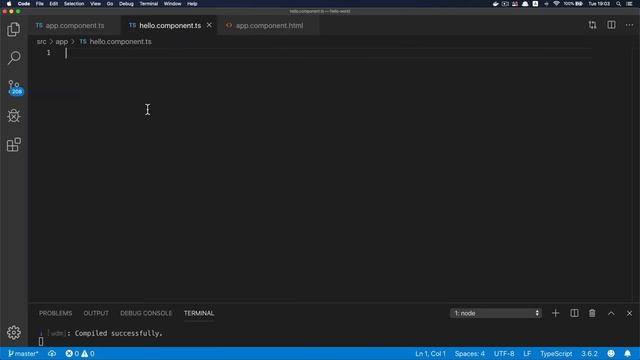Open the DEBUG CONSOLE panel tab
This screenshot has width=640, height=360.
(x=146, y=313)
